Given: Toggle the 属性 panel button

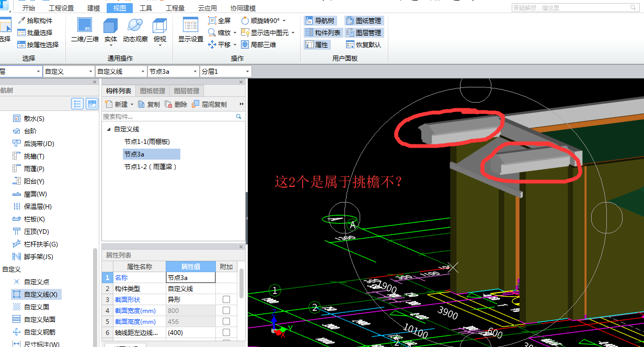Looking at the screenshot, I should tap(316, 44).
